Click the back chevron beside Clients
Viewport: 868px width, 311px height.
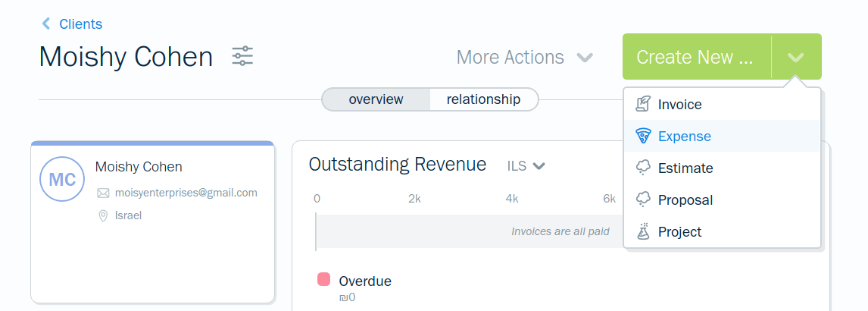(46, 24)
